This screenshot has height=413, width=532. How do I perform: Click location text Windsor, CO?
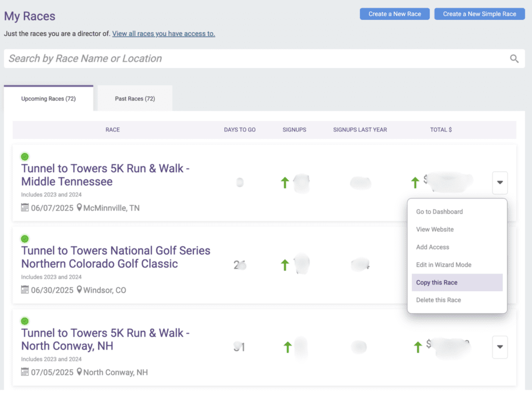pyautogui.click(x=104, y=290)
